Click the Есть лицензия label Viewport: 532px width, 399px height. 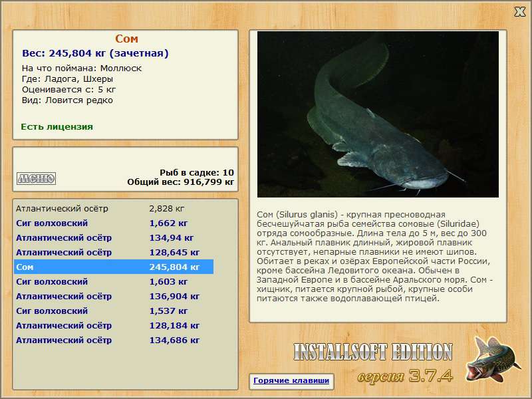pos(57,126)
